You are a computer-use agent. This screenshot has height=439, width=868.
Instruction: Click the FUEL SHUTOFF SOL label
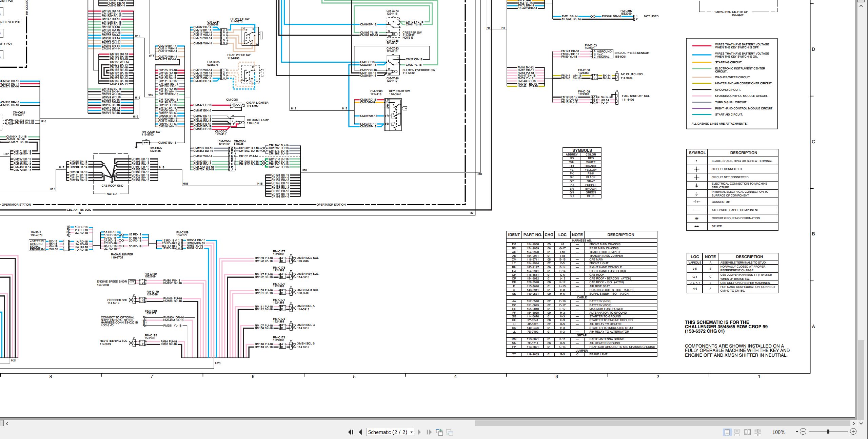(635, 96)
